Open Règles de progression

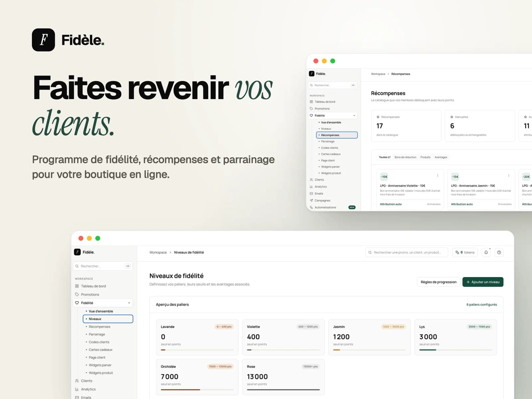pos(439,282)
